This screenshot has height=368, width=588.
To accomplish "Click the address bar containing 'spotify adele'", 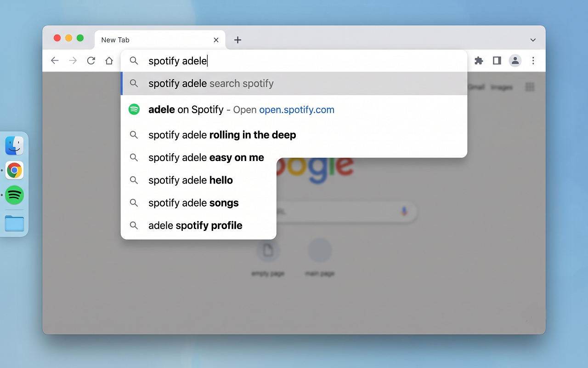I will [294, 61].
